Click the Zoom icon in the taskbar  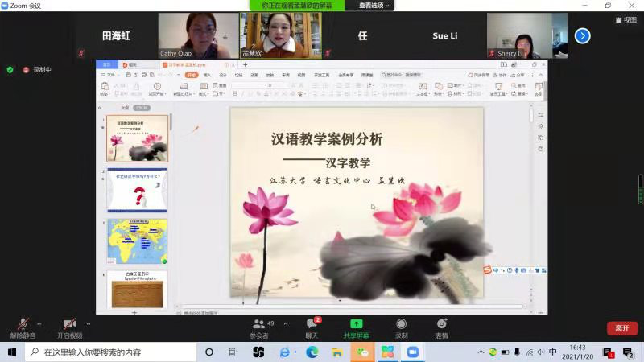pyautogui.click(x=413, y=352)
